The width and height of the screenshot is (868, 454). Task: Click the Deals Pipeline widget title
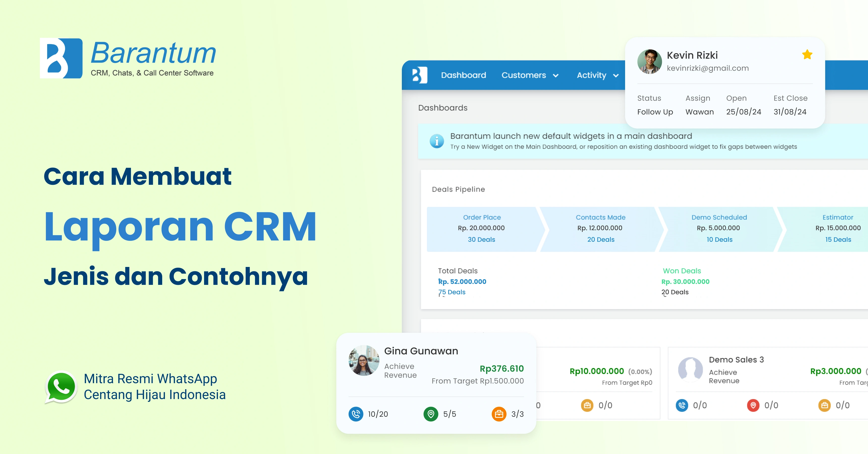pyautogui.click(x=458, y=189)
